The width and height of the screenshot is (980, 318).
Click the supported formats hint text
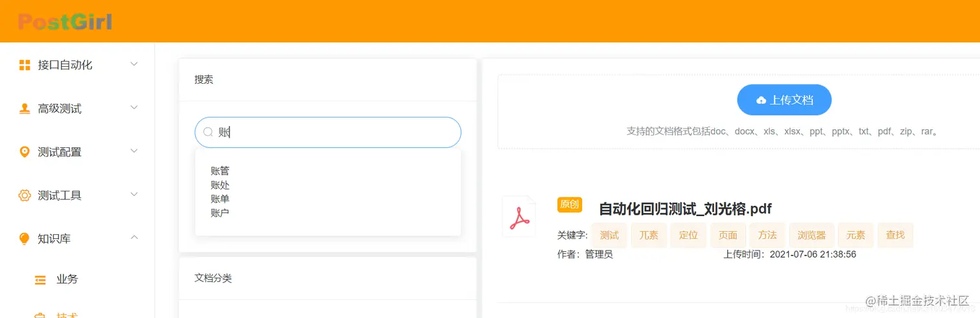tap(783, 132)
